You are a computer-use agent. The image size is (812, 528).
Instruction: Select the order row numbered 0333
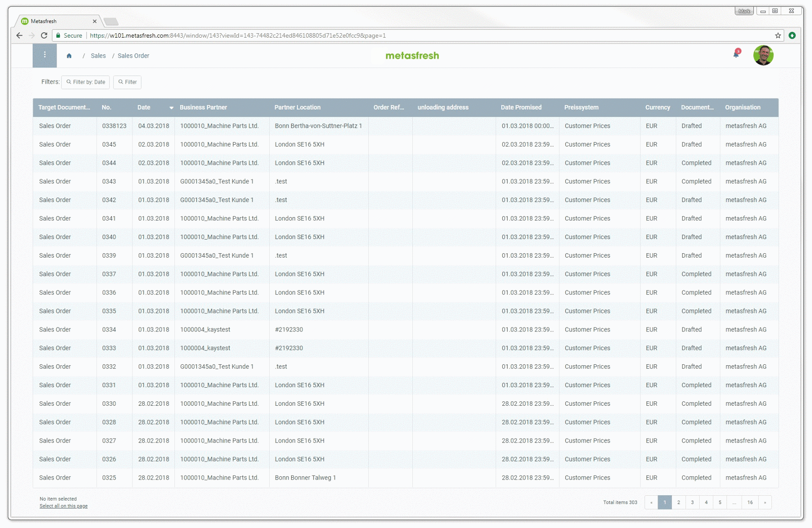tap(406, 349)
